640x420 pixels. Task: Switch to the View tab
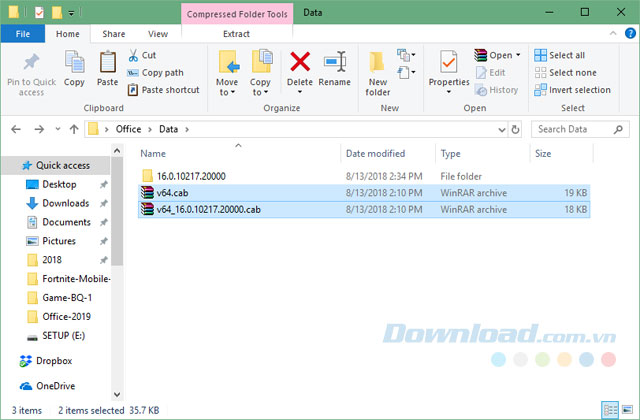point(158,34)
